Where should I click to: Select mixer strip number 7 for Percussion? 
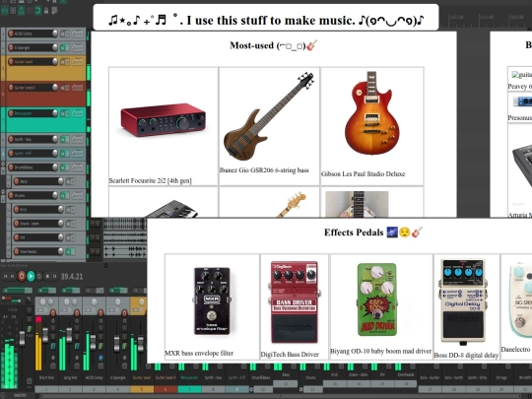click(x=190, y=389)
